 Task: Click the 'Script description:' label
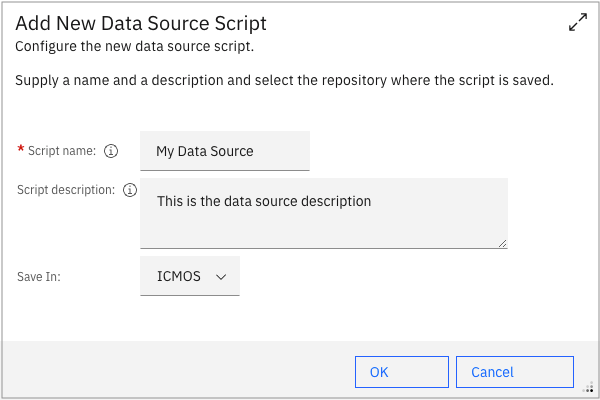point(66,190)
